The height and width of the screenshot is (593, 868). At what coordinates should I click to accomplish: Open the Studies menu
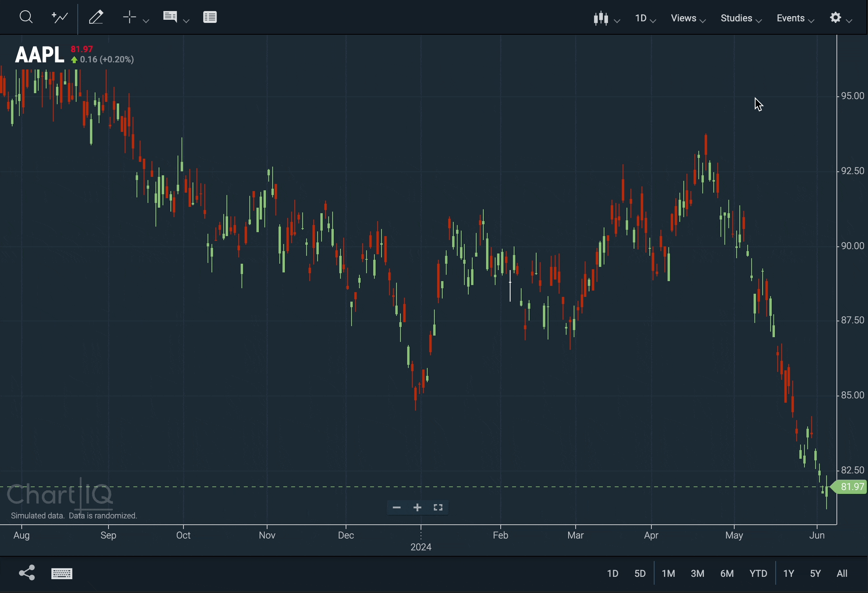click(x=741, y=19)
